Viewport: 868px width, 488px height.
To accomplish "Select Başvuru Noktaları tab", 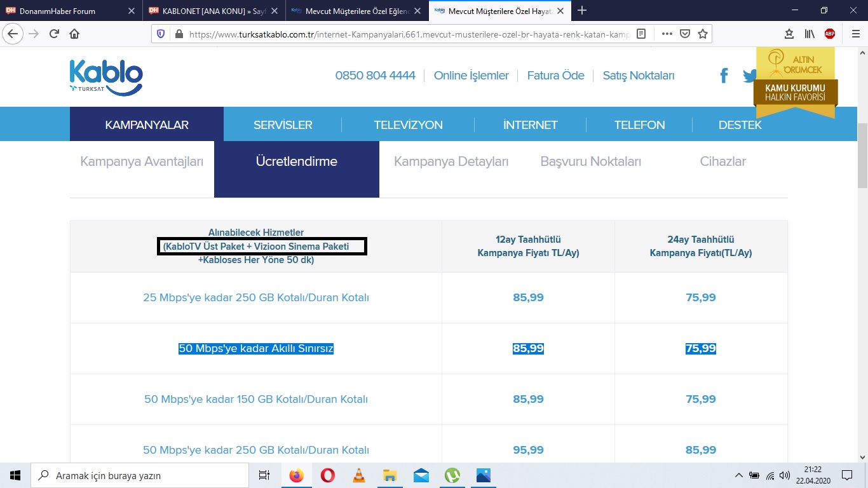I will (x=591, y=161).
